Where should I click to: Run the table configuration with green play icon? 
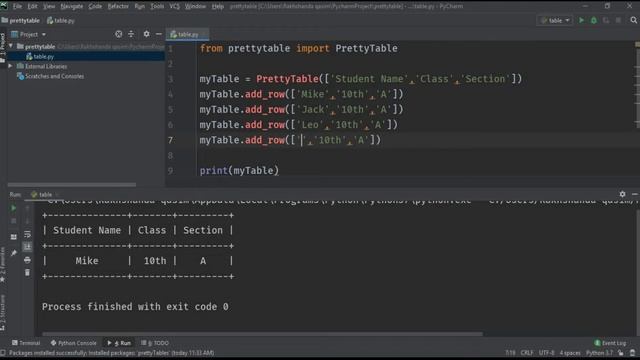581,20
